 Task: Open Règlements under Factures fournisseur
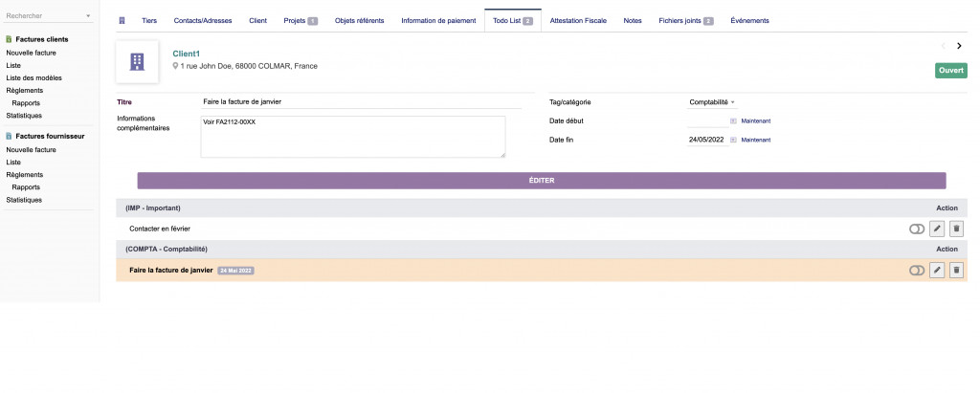click(24, 175)
